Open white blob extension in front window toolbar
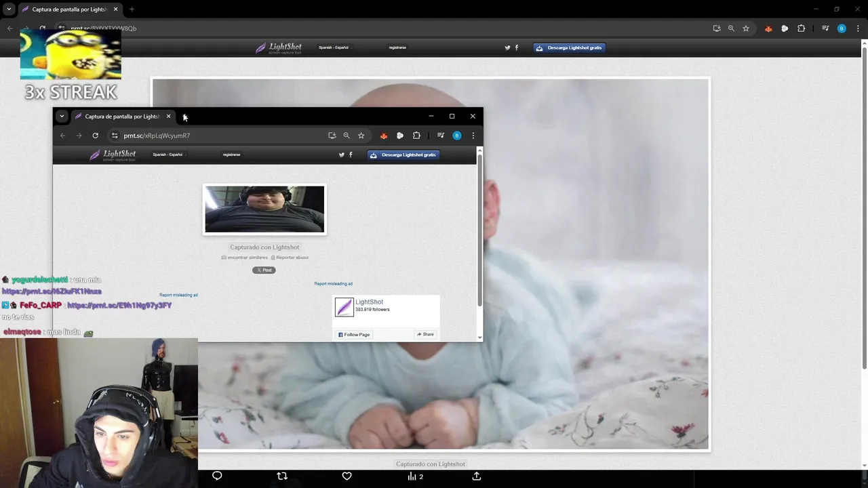The width and height of the screenshot is (868, 488). pyautogui.click(x=400, y=136)
